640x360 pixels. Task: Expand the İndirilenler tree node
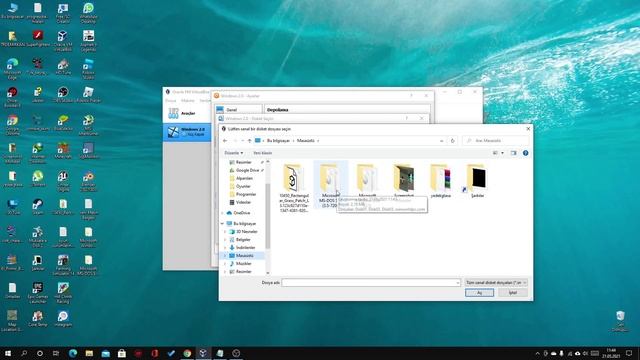coord(225,248)
